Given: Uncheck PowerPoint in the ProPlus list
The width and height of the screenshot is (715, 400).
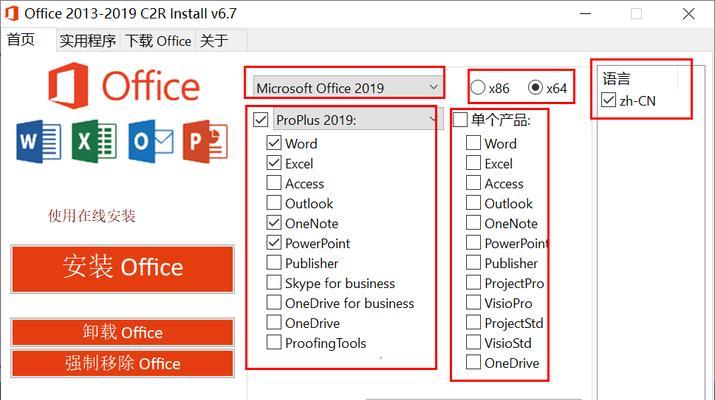Looking at the screenshot, I should [x=274, y=243].
